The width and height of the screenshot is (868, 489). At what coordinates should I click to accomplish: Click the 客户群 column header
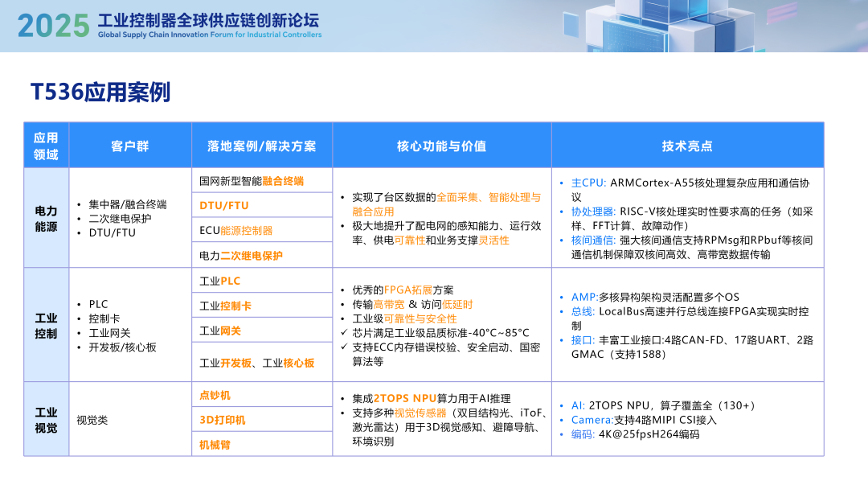tap(129, 144)
